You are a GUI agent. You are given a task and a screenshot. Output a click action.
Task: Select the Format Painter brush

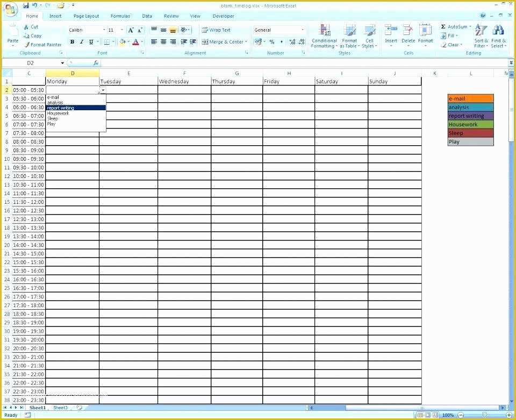click(27, 45)
